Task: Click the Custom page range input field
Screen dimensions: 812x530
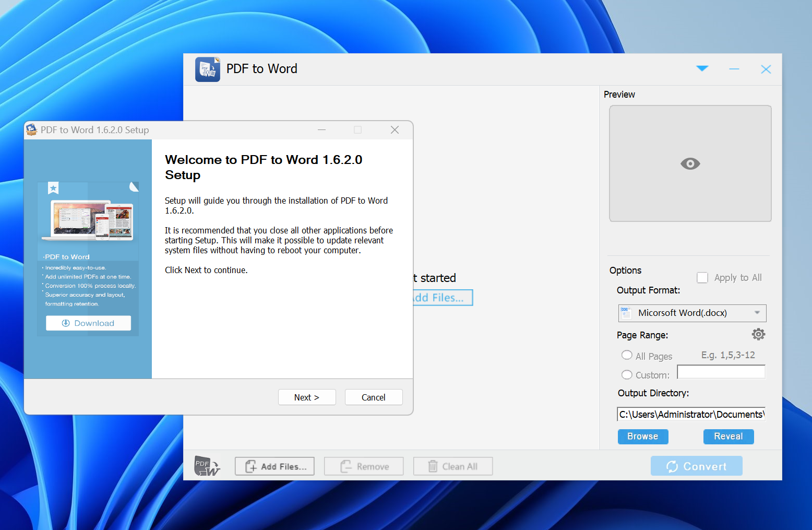Action: (x=721, y=372)
